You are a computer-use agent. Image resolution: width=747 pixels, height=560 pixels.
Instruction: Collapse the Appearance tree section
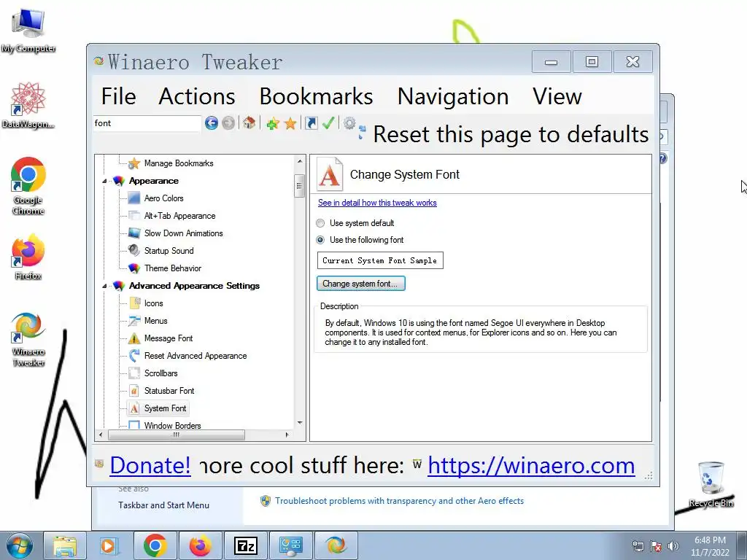click(104, 181)
